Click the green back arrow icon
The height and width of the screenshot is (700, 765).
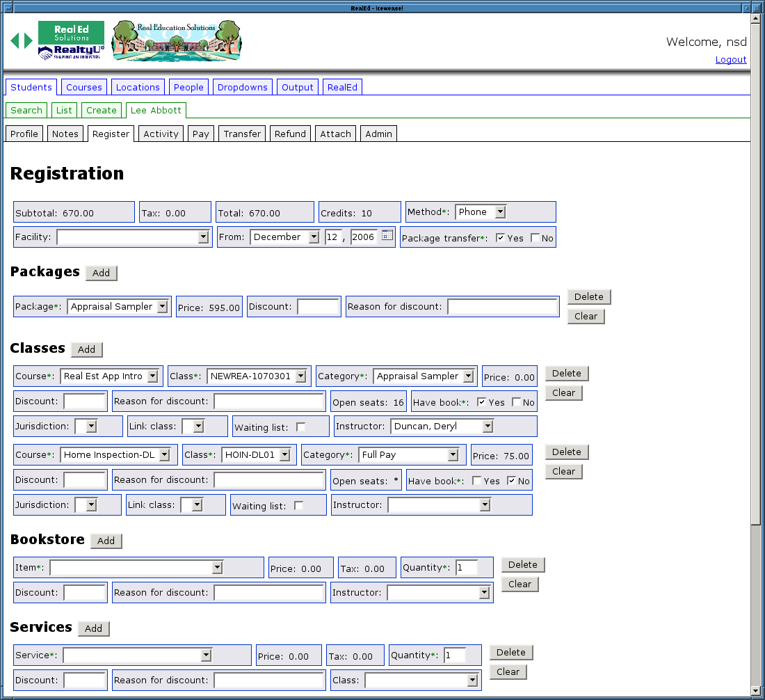[x=15, y=41]
